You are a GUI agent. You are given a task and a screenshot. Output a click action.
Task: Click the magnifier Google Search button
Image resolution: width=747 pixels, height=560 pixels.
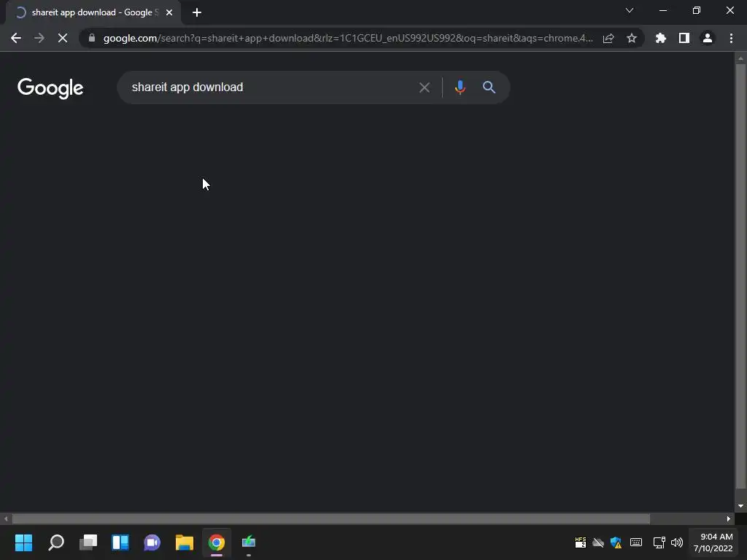[489, 87]
